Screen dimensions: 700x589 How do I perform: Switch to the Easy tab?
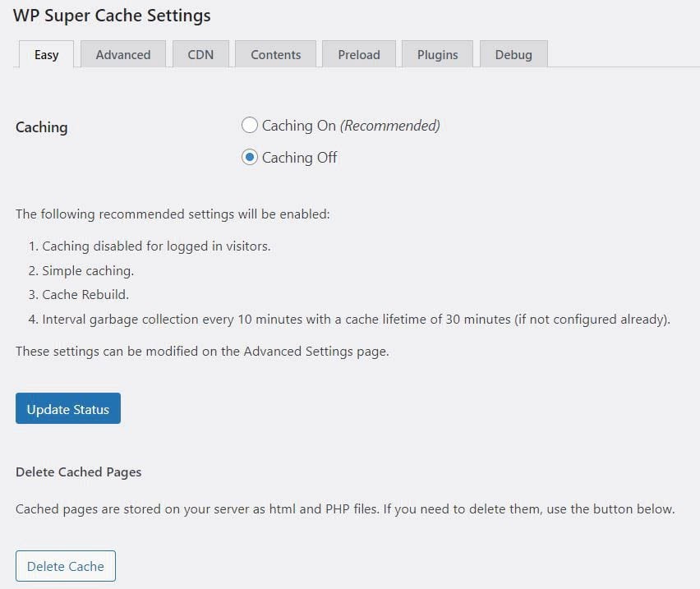tap(46, 55)
